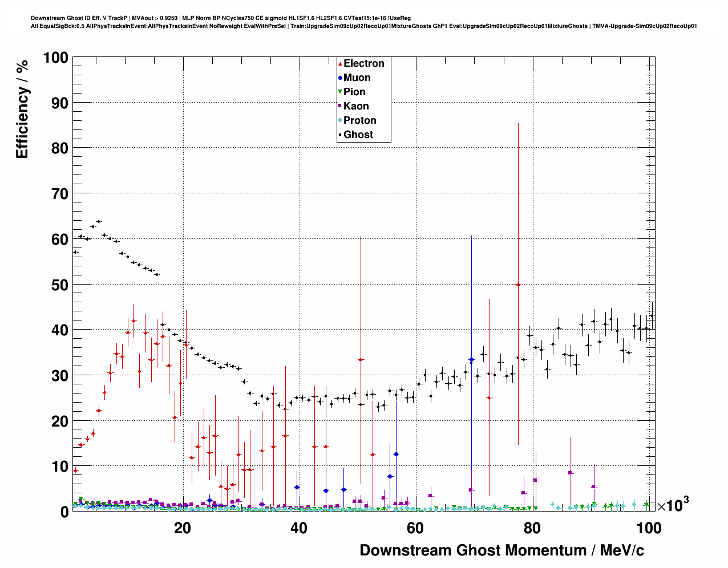Image resolution: width=728 pixels, height=568 pixels.
Task: Select the 'Proton' legend label
Action: click(360, 120)
